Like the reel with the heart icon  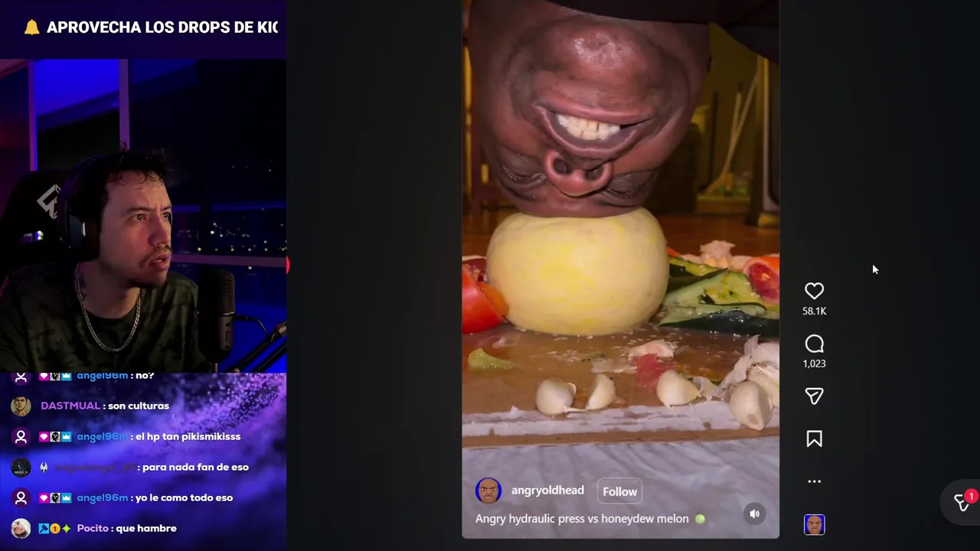coord(814,291)
